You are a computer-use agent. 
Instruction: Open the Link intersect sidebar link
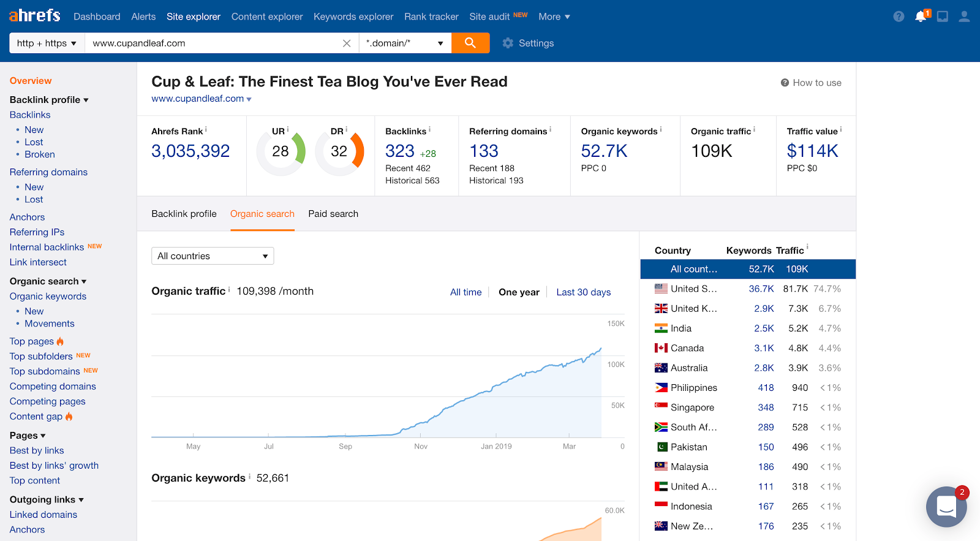(x=38, y=262)
